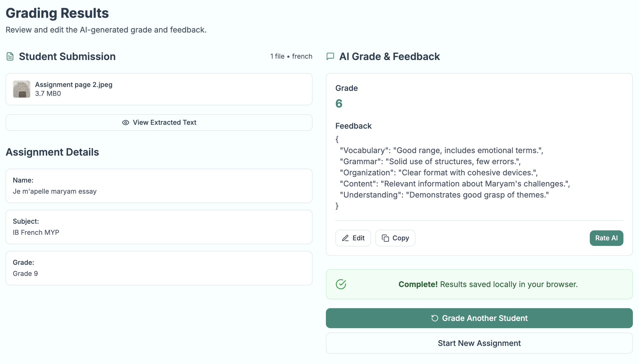
Task: Select the Assignment page 2.jpeg filename
Action: tap(74, 84)
